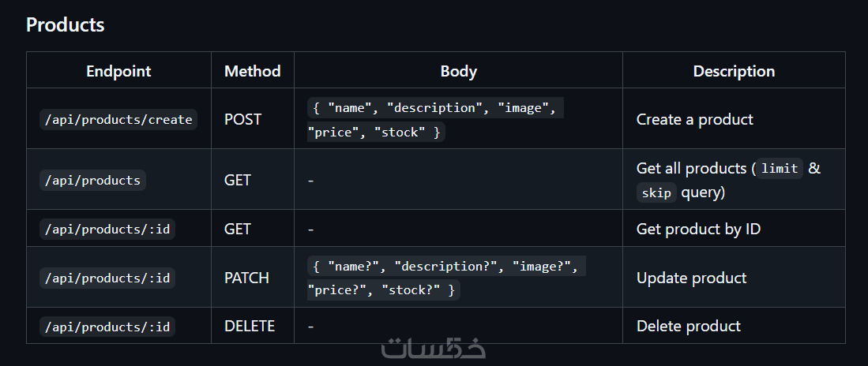Select the Body column header

click(x=458, y=71)
